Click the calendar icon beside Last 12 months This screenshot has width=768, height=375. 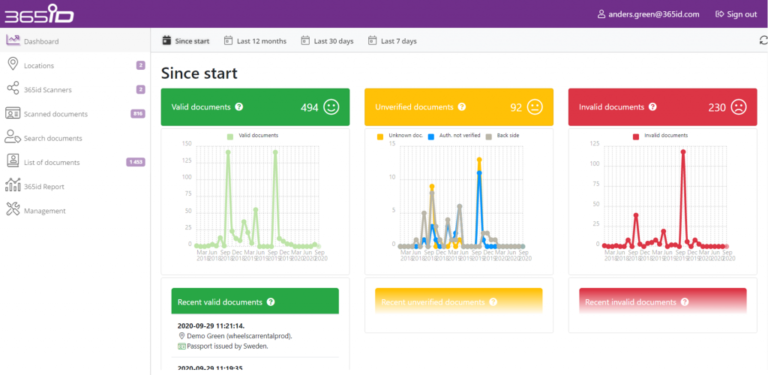click(228, 41)
